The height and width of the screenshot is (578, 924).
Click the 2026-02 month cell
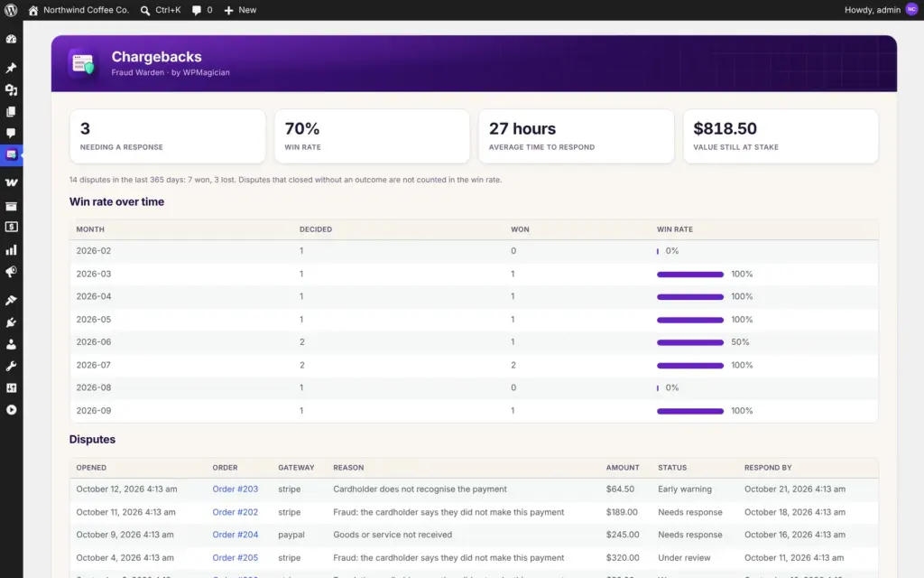94,251
